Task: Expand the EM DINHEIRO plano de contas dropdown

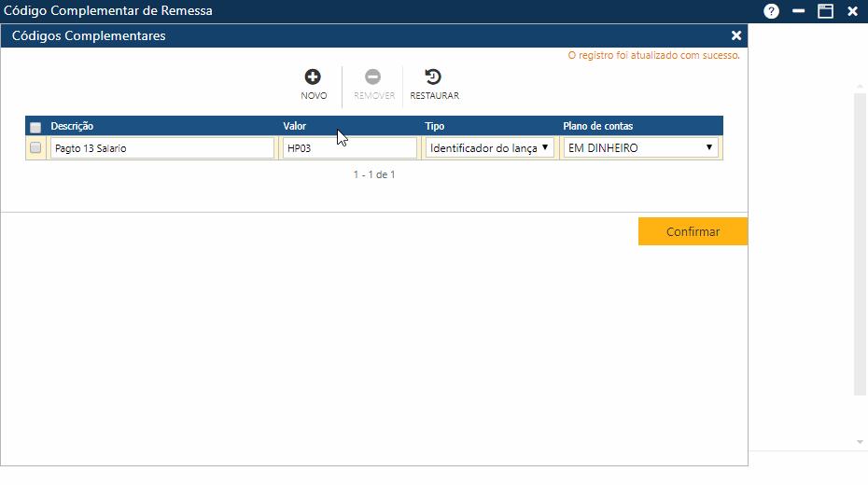Action: [641, 147]
